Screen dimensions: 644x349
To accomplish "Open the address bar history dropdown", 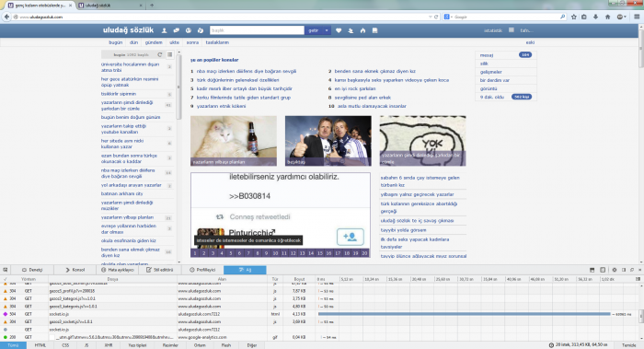I will click(x=430, y=17).
